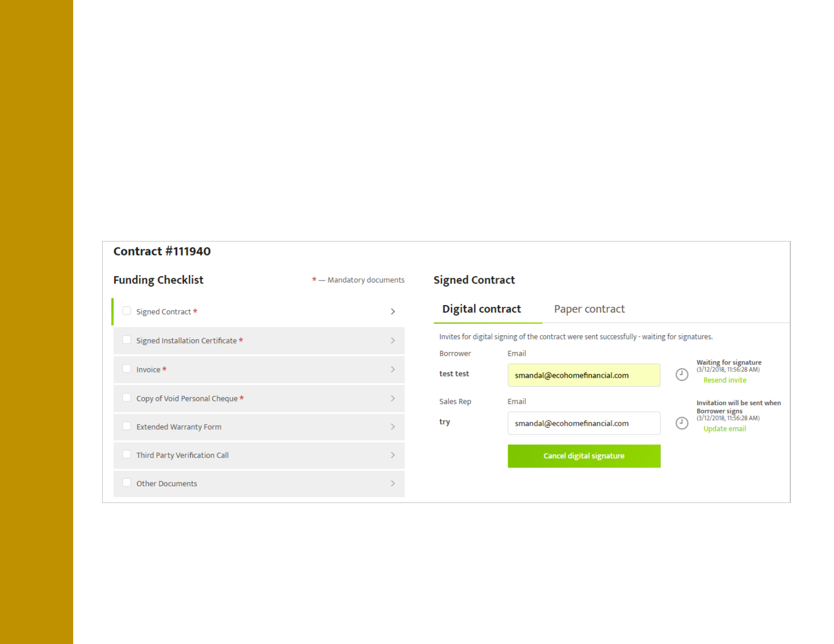Check Copy of Void Personal Cheque box
834x644 pixels.
coord(127,398)
